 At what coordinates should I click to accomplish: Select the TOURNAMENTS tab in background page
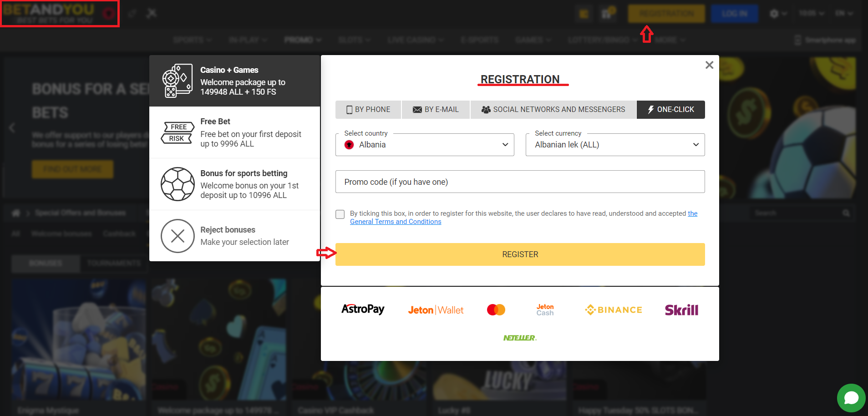coord(114,264)
